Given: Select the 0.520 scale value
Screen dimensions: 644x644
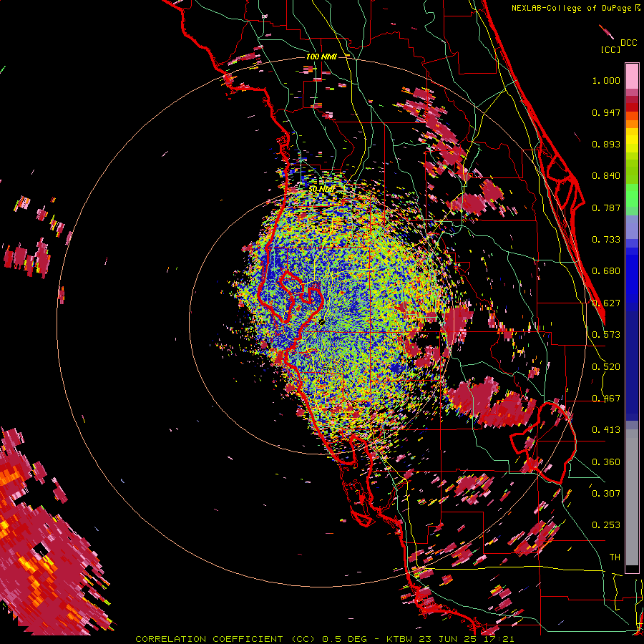Looking at the screenshot, I should pyautogui.click(x=606, y=367).
